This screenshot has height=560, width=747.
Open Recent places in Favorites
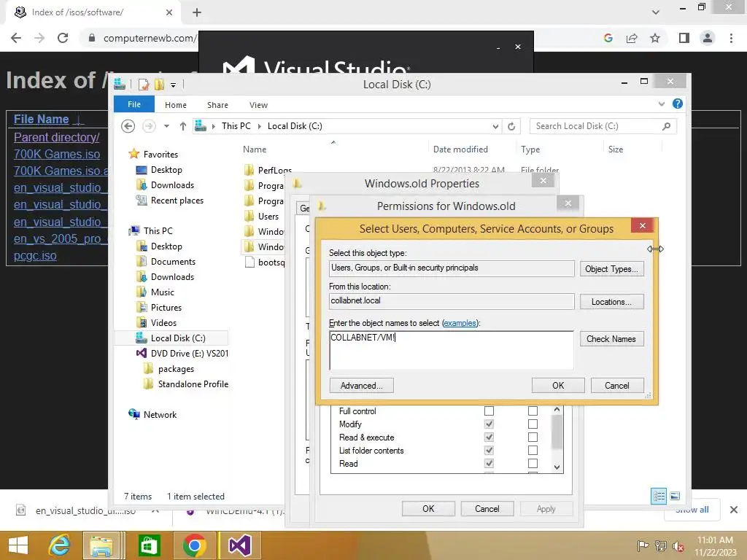(x=177, y=201)
